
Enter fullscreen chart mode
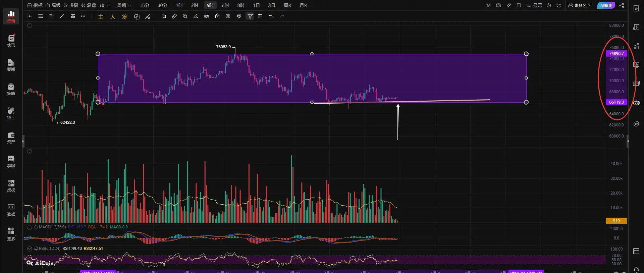tap(559, 5)
